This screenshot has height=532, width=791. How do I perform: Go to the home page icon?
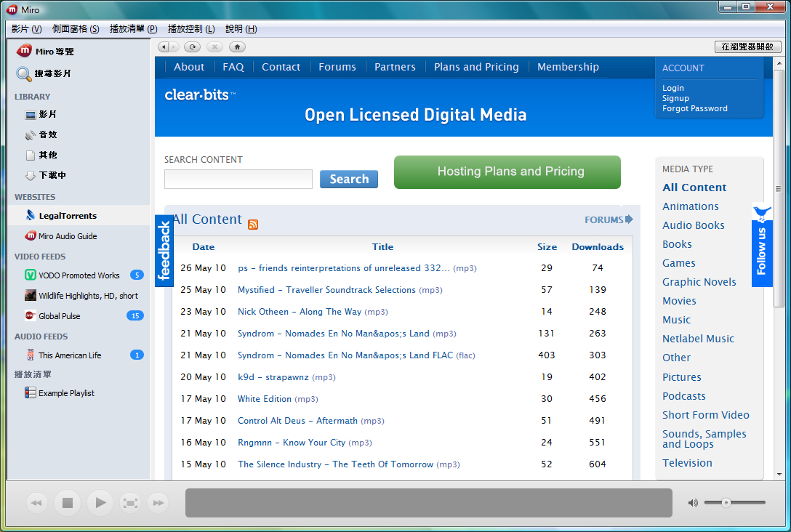(237, 47)
